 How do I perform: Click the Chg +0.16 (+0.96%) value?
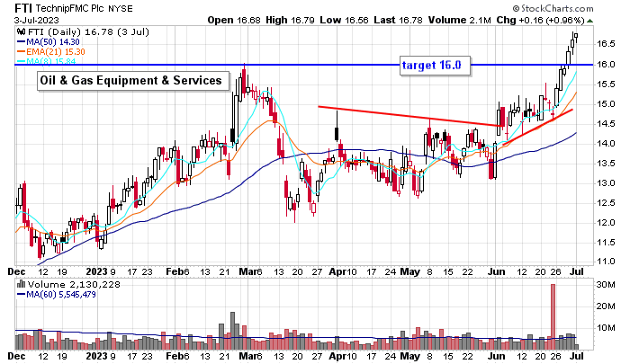(540, 20)
